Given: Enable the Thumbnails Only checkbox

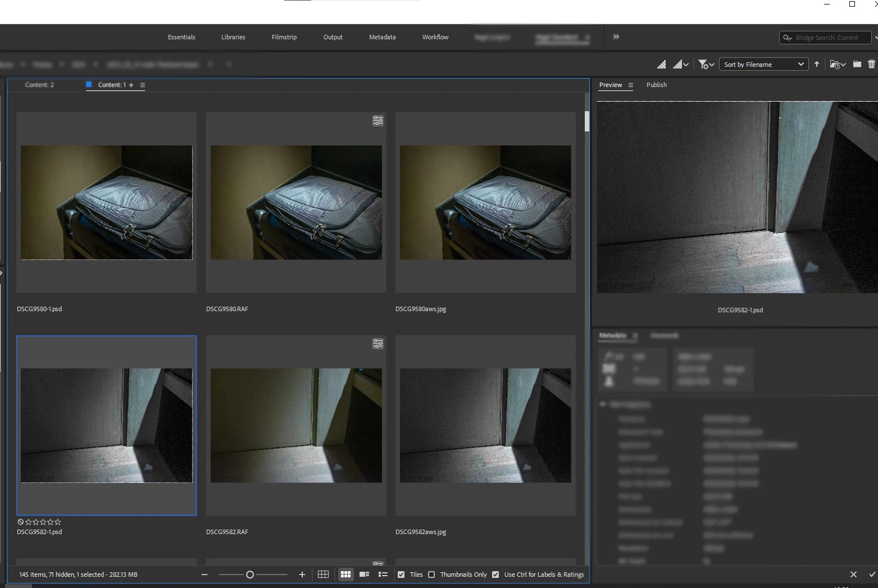Looking at the screenshot, I should click(431, 575).
